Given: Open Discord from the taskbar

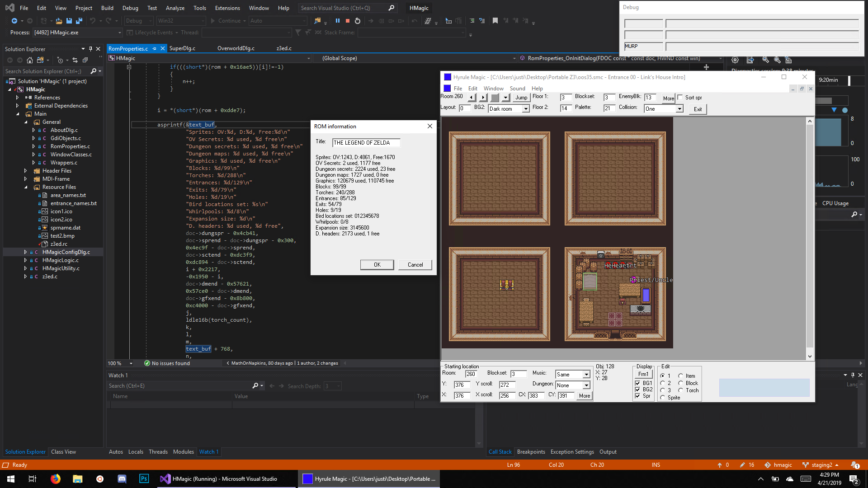Looking at the screenshot, I should 122,479.
